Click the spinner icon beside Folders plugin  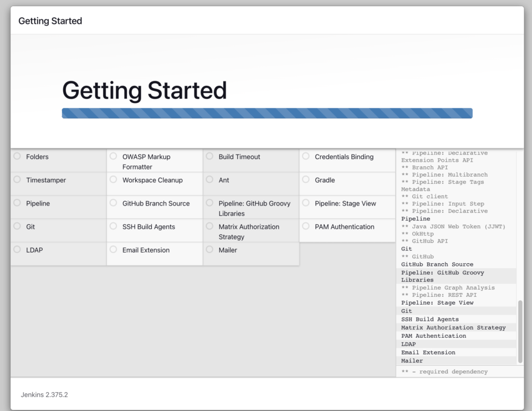pos(18,157)
